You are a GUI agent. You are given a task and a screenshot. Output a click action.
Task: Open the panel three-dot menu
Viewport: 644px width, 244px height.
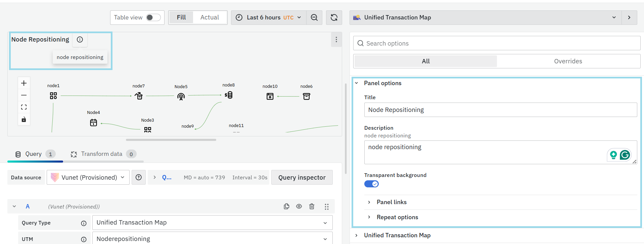click(x=336, y=40)
